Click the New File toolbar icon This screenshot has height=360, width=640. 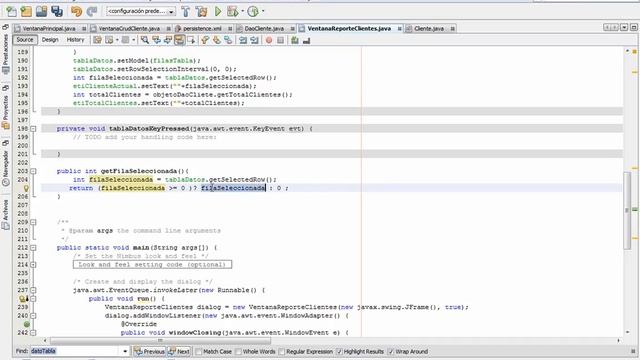(11, 11)
